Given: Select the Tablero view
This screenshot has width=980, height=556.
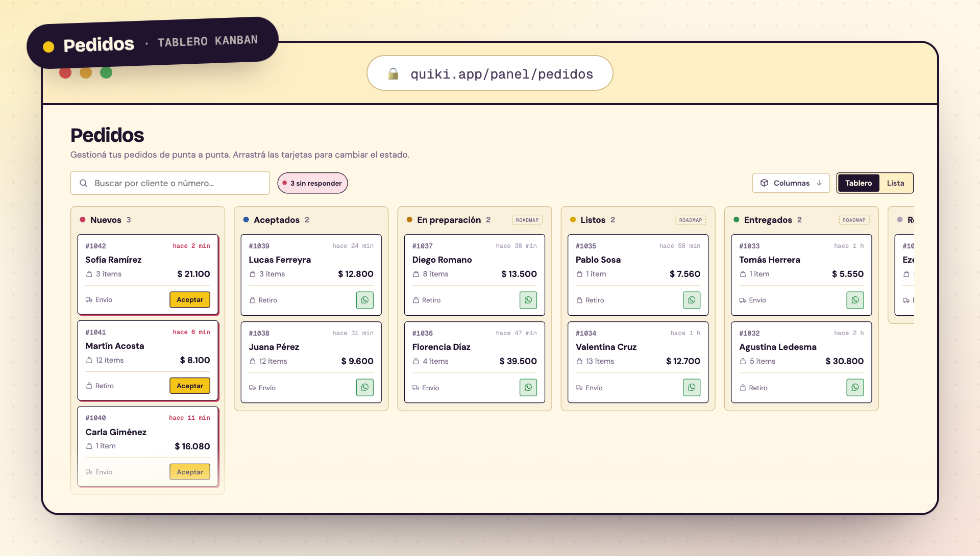Looking at the screenshot, I should pyautogui.click(x=859, y=183).
